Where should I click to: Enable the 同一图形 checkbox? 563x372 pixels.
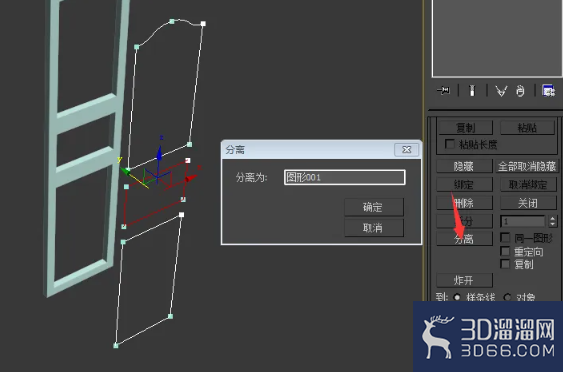point(505,237)
